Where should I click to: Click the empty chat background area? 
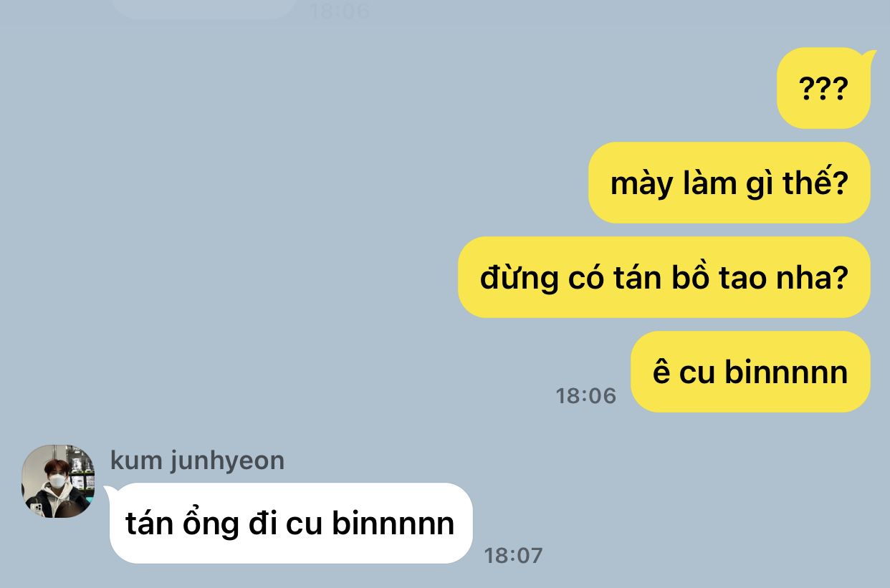(x=287, y=215)
